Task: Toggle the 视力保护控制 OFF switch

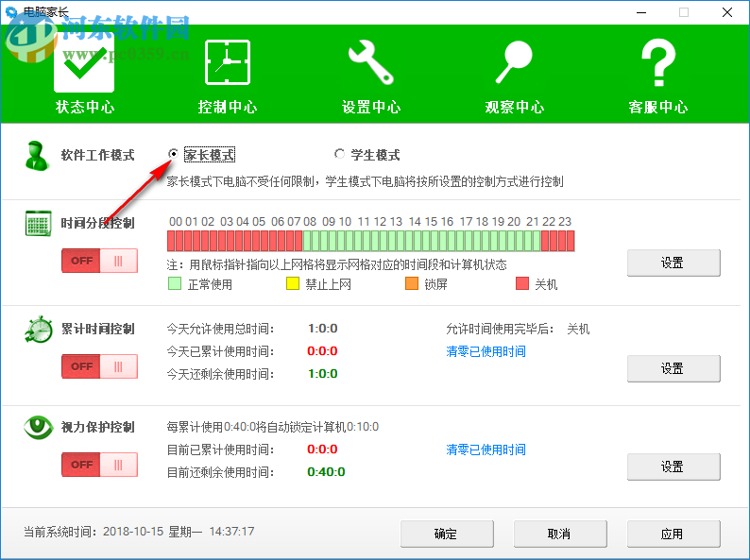Action: click(99, 465)
